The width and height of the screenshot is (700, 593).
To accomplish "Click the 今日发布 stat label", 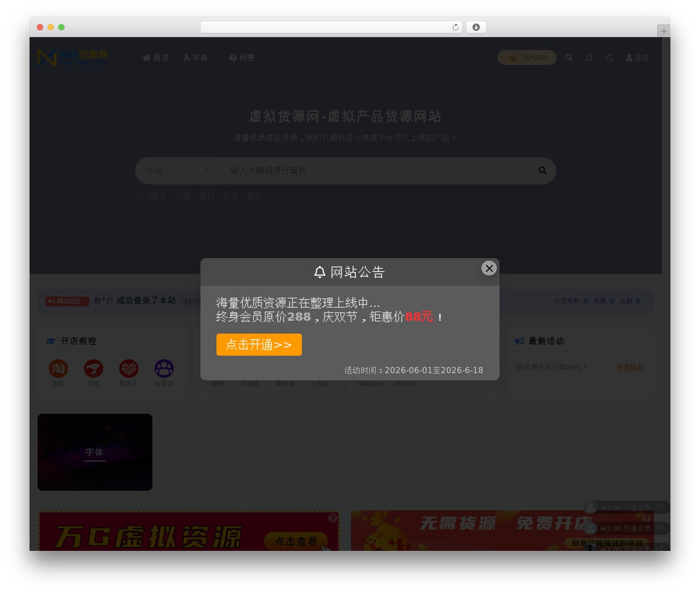I will [x=566, y=301].
